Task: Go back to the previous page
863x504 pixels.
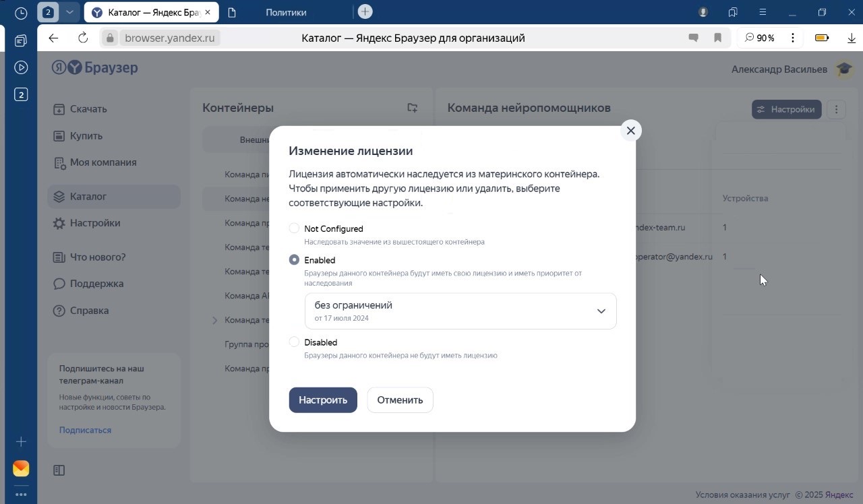Action: point(53,38)
